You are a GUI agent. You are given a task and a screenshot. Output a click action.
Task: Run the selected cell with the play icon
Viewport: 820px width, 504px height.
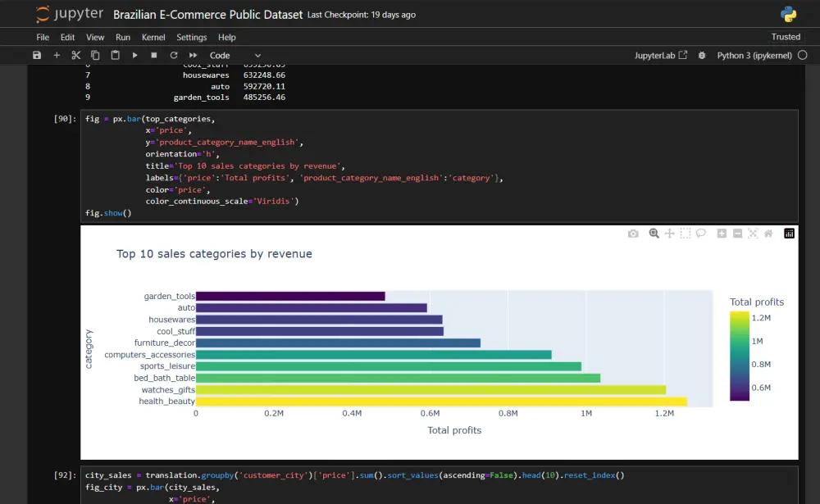pos(135,55)
